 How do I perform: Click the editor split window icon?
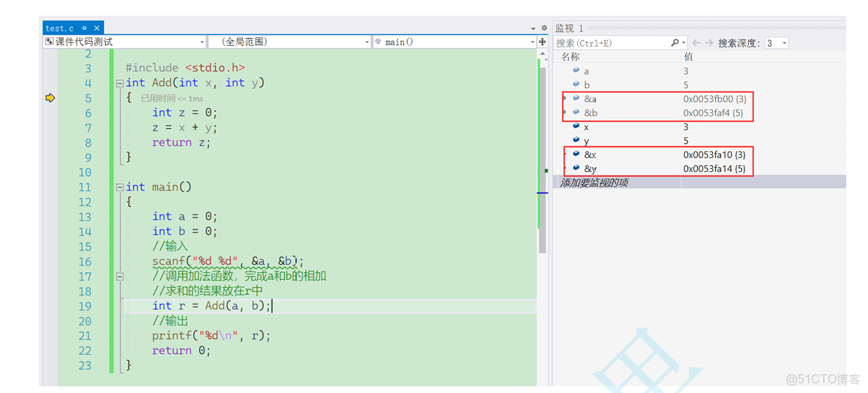pos(542,41)
